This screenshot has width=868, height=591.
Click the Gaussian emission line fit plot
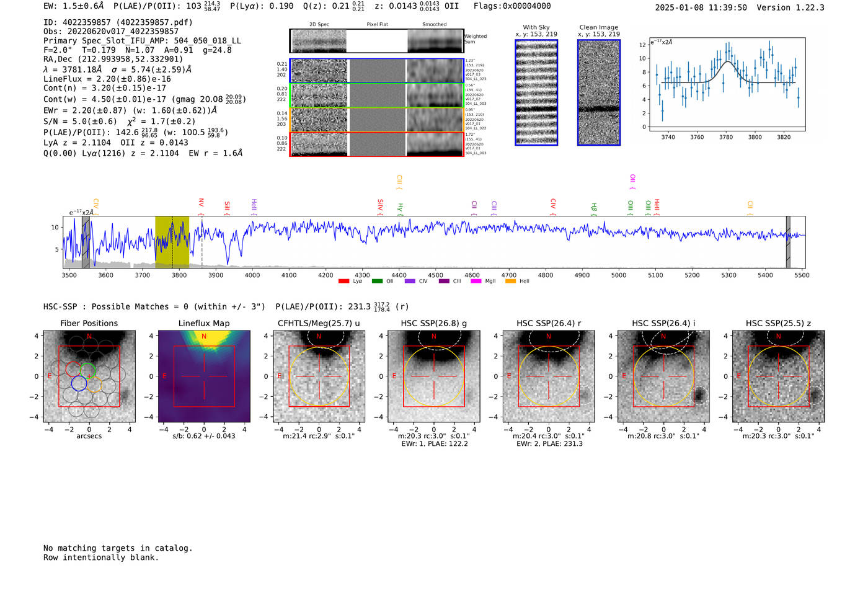click(x=727, y=84)
